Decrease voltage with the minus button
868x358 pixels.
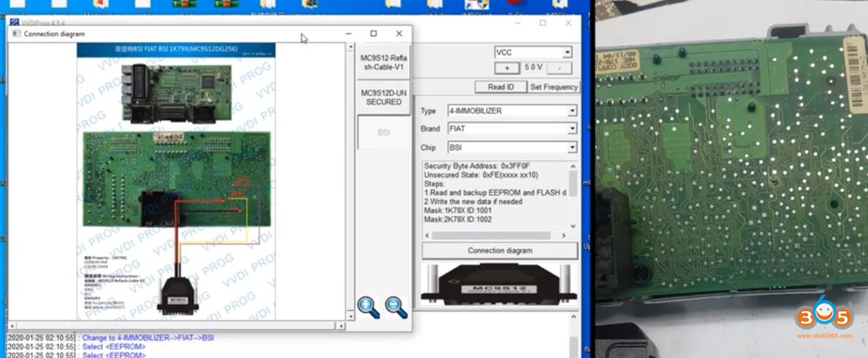(x=559, y=68)
